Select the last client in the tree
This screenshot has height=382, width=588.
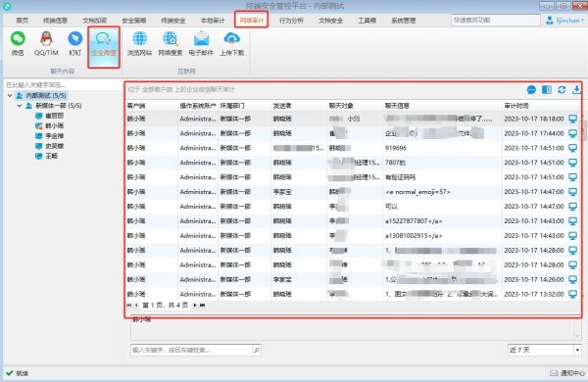(46, 156)
